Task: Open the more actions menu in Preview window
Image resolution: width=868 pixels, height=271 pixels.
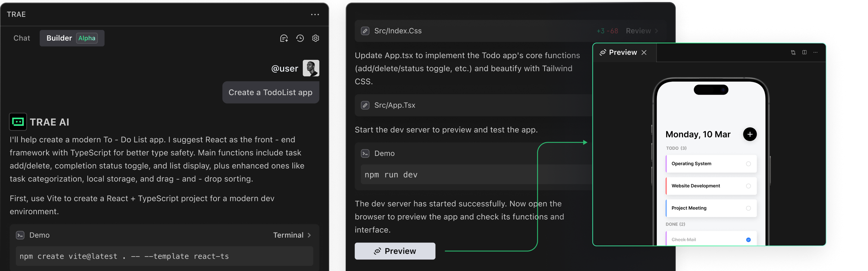Action: pyautogui.click(x=815, y=52)
